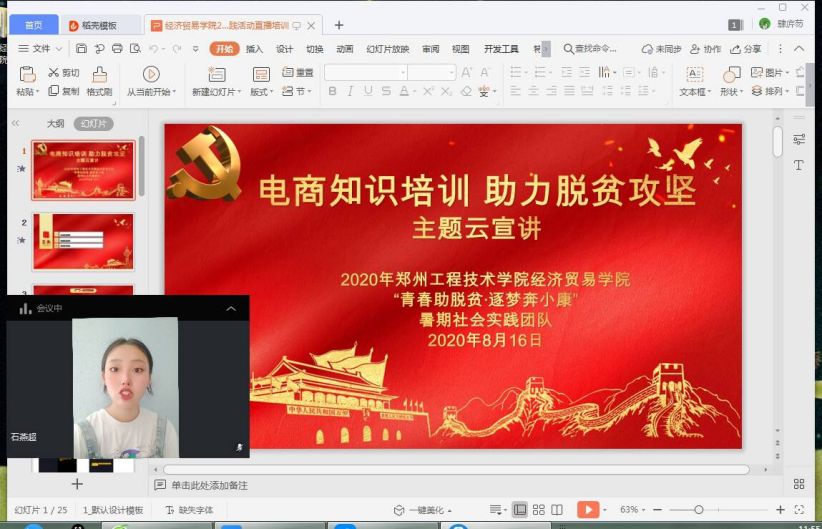Click the 版式 layout icon
822x529 pixels.
(261, 74)
